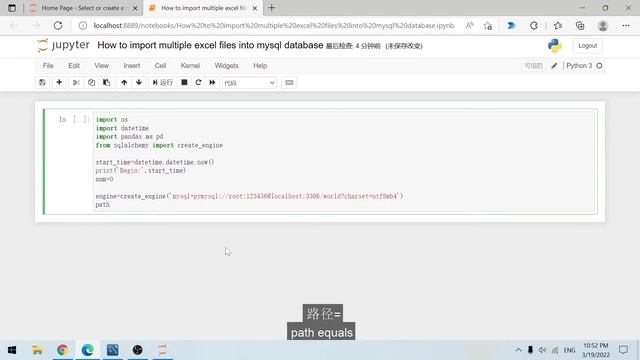The height and width of the screenshot is (360, 640).
Task: Open the cell type dropdown
Action: click(x=249, y=83)
